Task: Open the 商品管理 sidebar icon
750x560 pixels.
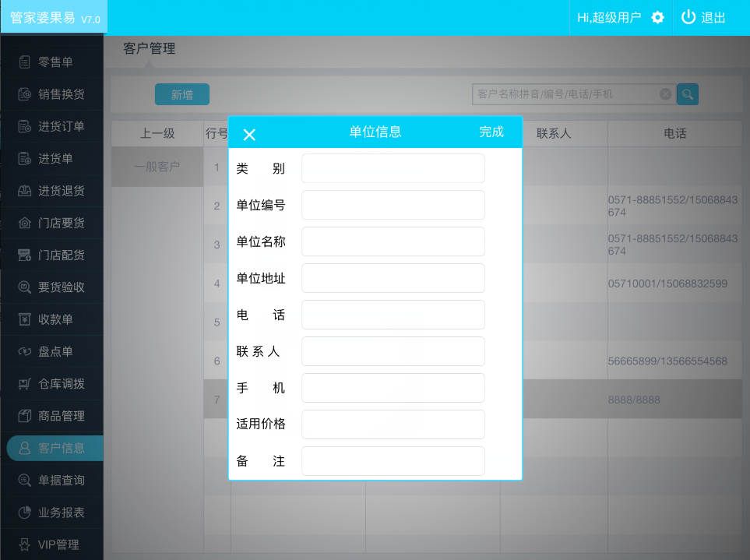Action: pos(24,416)
